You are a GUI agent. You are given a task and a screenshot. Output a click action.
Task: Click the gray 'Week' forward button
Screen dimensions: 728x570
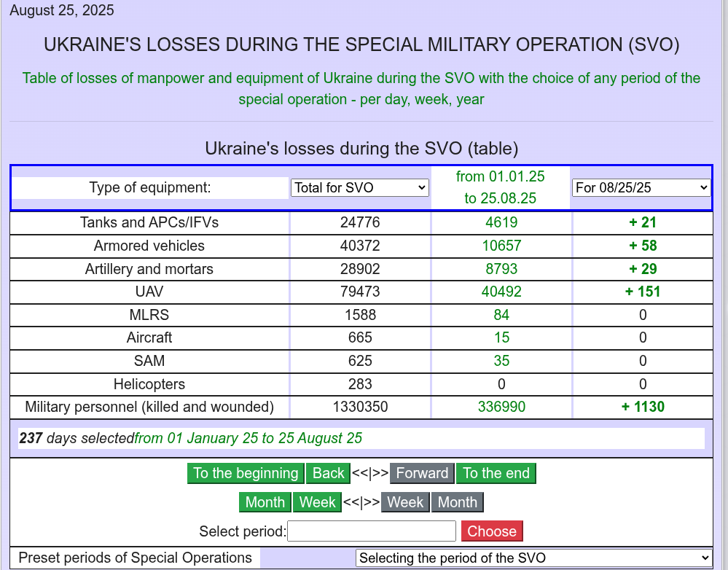pos(405,502)
